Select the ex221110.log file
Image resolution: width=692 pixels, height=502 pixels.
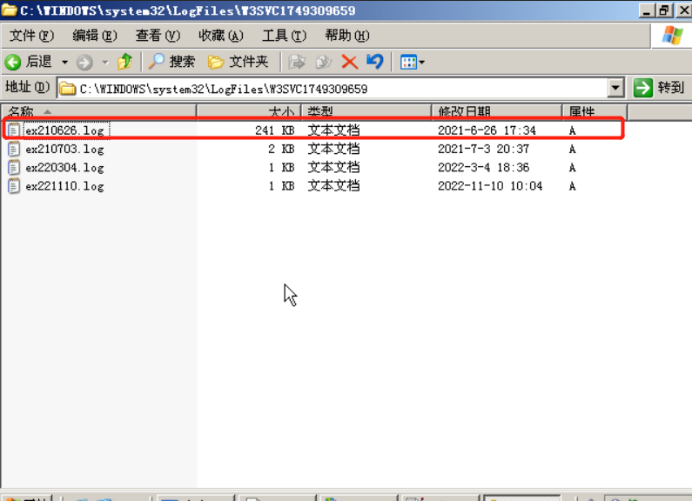(64, 186)
